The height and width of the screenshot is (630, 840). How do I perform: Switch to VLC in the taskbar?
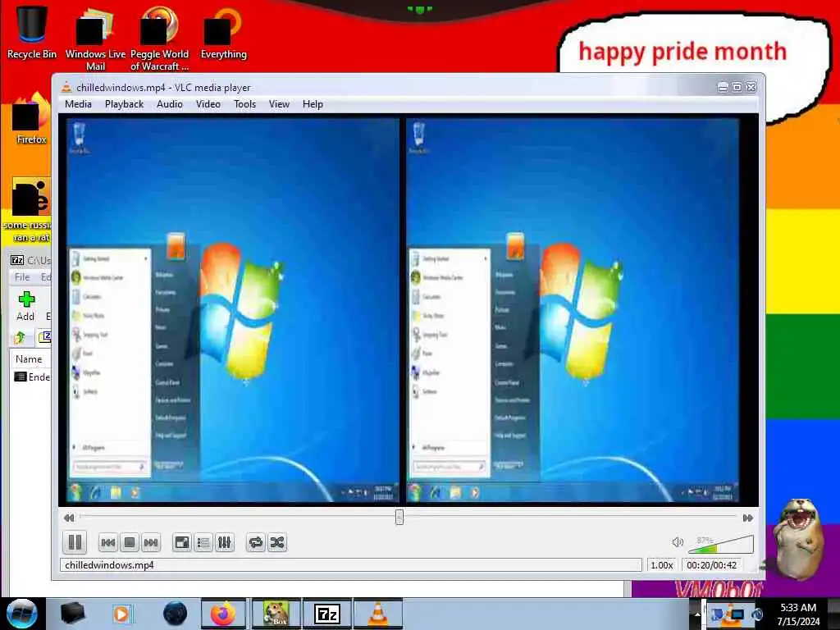tap(377, 614)
